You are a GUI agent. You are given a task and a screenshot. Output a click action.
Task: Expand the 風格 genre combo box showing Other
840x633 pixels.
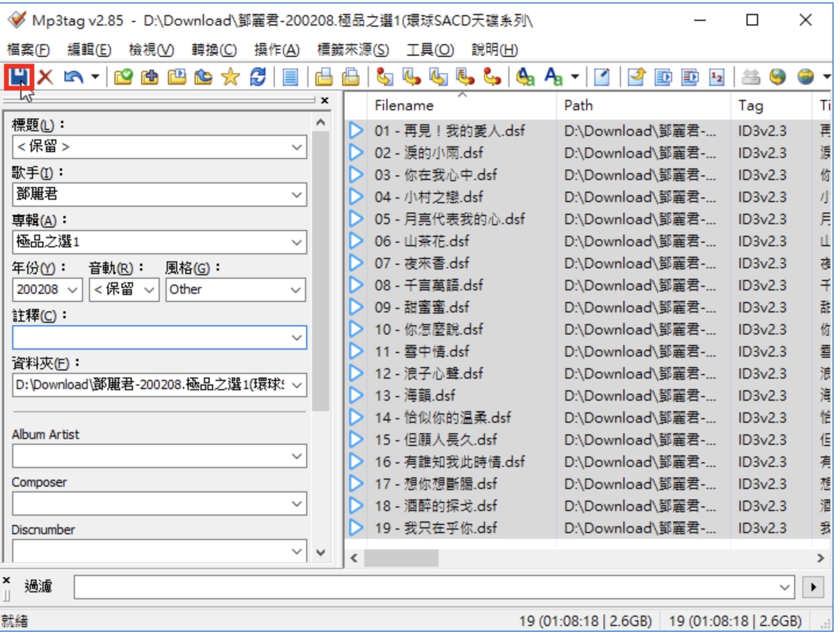coord(297,289)
